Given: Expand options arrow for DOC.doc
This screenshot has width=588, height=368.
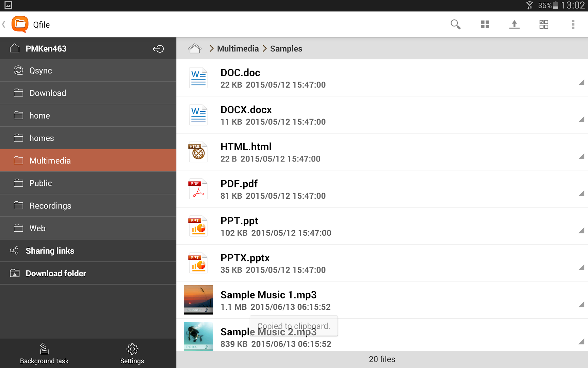Looking at the screenshot, I should click(581, 82).
